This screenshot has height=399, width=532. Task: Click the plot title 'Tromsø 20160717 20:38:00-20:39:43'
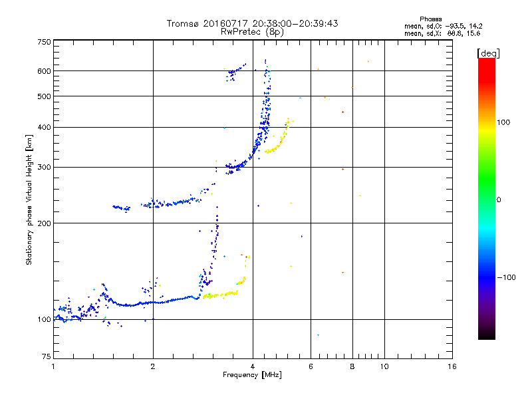(252, 23)
